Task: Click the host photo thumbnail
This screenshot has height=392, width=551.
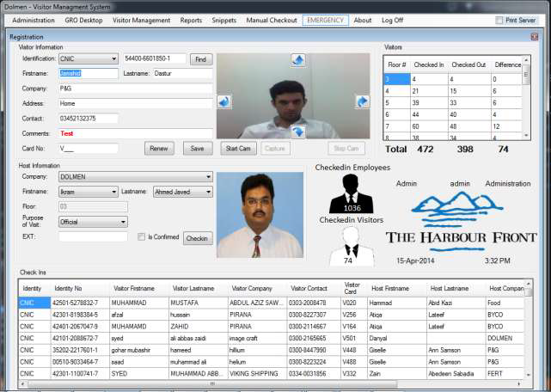Action: [x=260, y=215]
